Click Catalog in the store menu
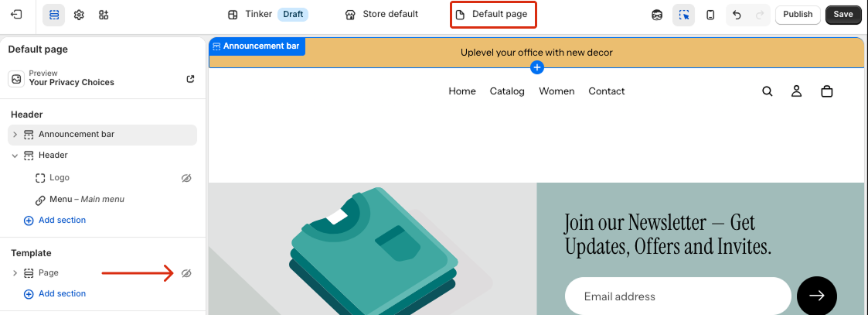The height and width of the screenshot is (315, 868). (x=507, y=91)
